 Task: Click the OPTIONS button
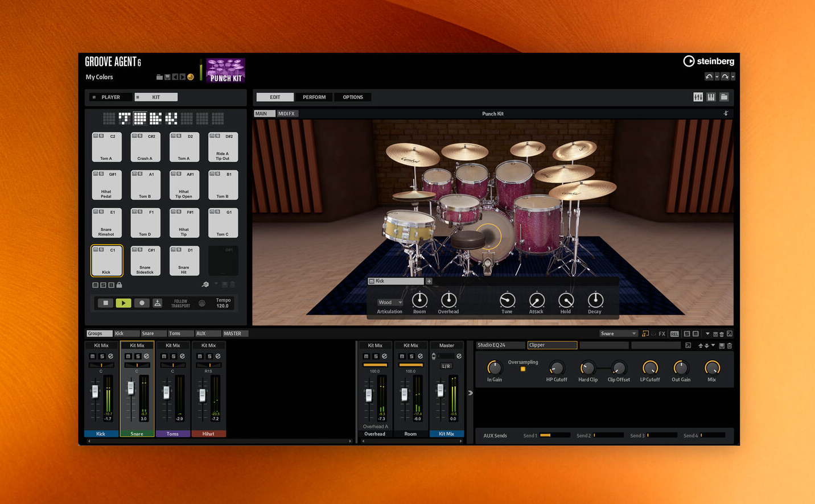pos(353,97)
